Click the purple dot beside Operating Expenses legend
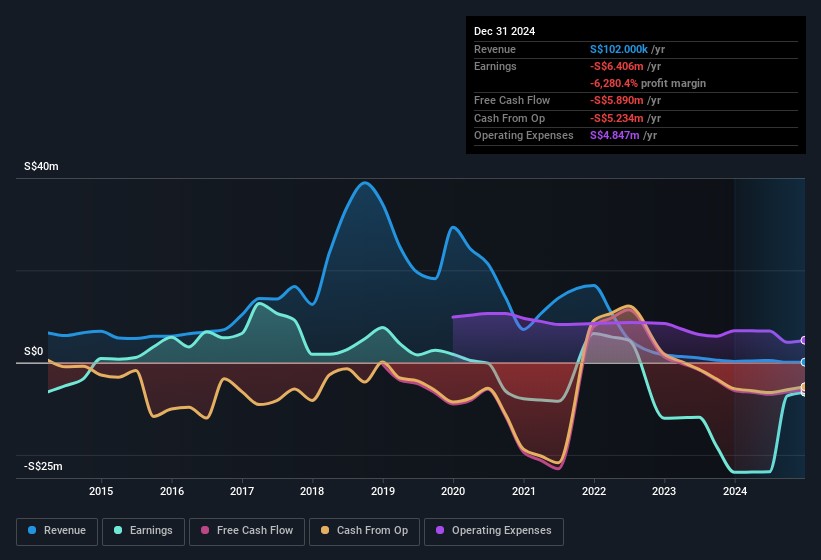Image resolution: width=821 pixels, height=560 pixels. coord(439,531)
